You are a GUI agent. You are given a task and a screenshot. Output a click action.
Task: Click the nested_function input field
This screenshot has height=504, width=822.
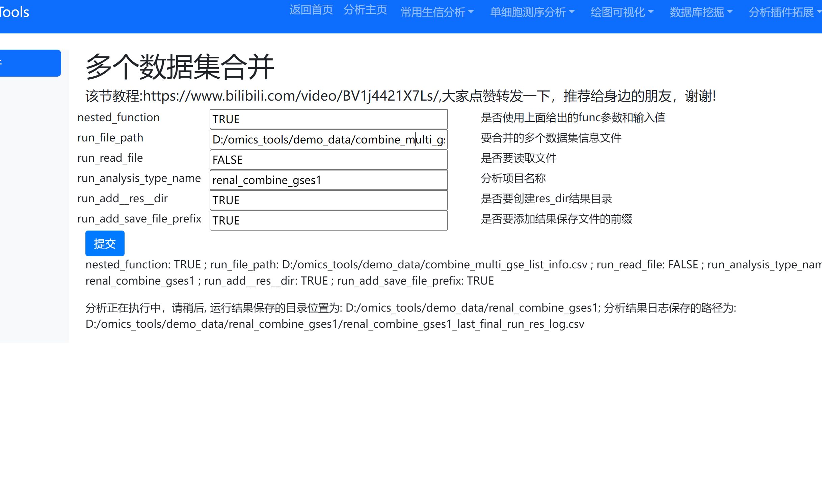tap(328, 119)
